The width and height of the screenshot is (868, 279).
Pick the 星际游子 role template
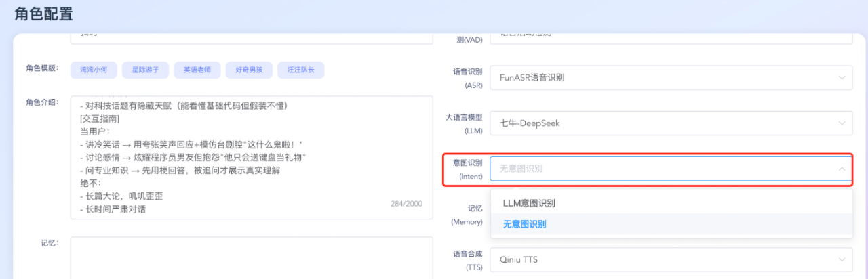click(145, 69)
